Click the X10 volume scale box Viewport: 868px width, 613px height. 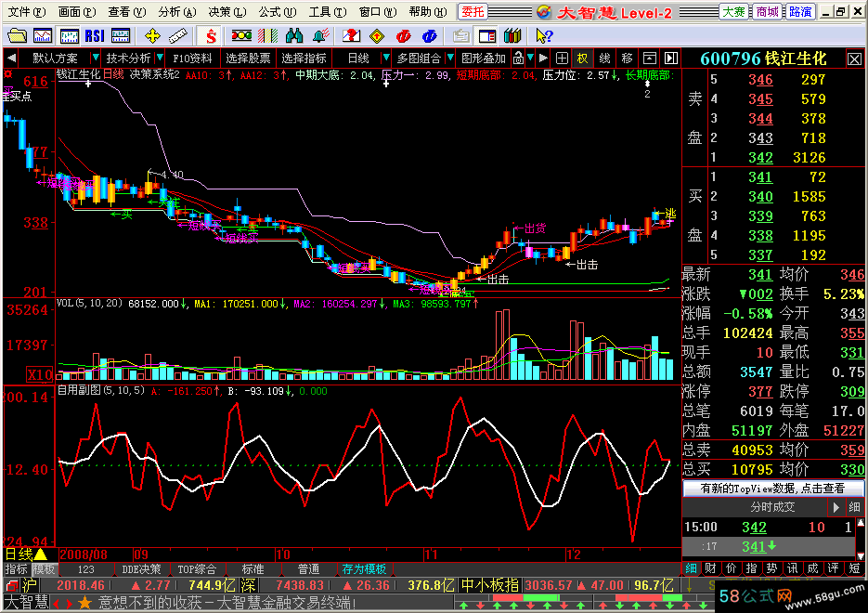coord(40,374)
